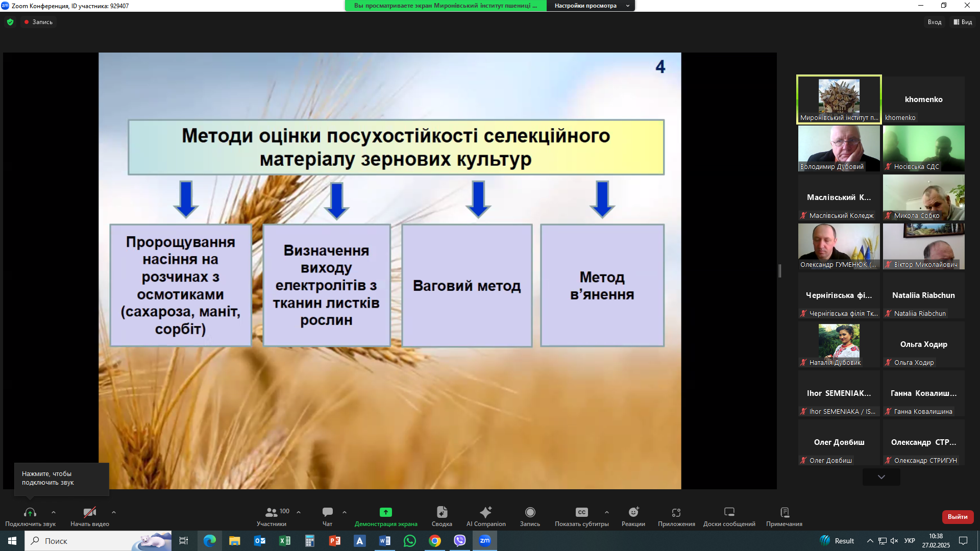Toggle Join audio (Подключить звук) headphones
This screenshot has height=551, width=980.
pos(30,512)
